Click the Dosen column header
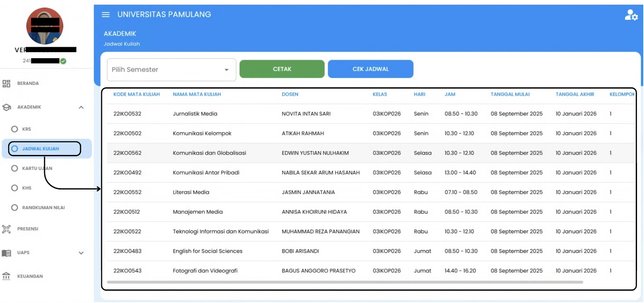The width and height of the screenshot is (644, 303). coord(290,94)
